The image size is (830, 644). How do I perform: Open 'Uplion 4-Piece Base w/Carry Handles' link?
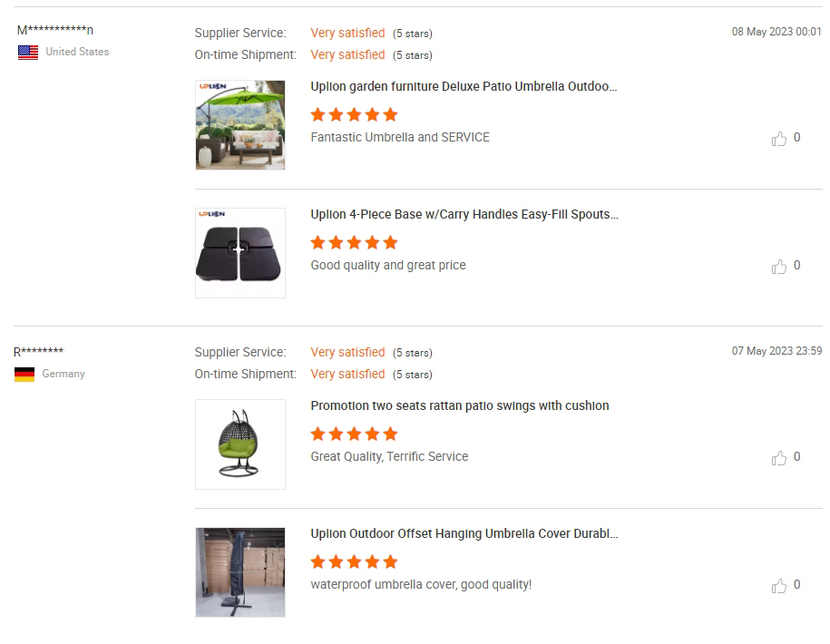464,215
